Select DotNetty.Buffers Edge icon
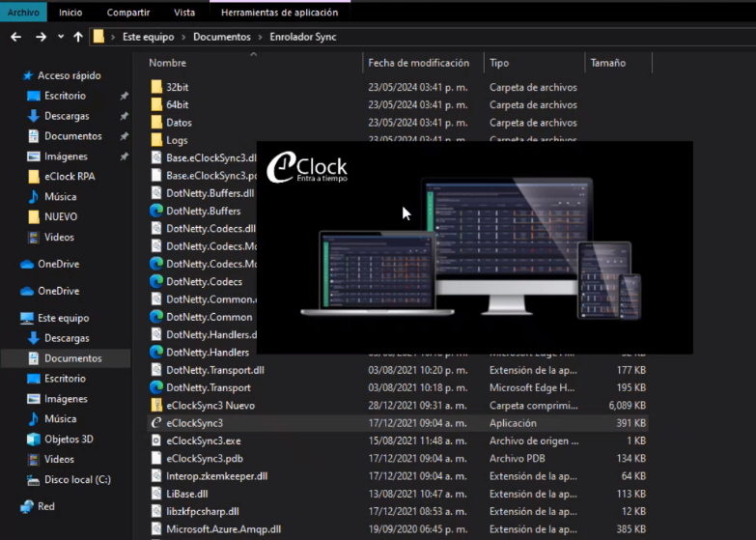 156,211
